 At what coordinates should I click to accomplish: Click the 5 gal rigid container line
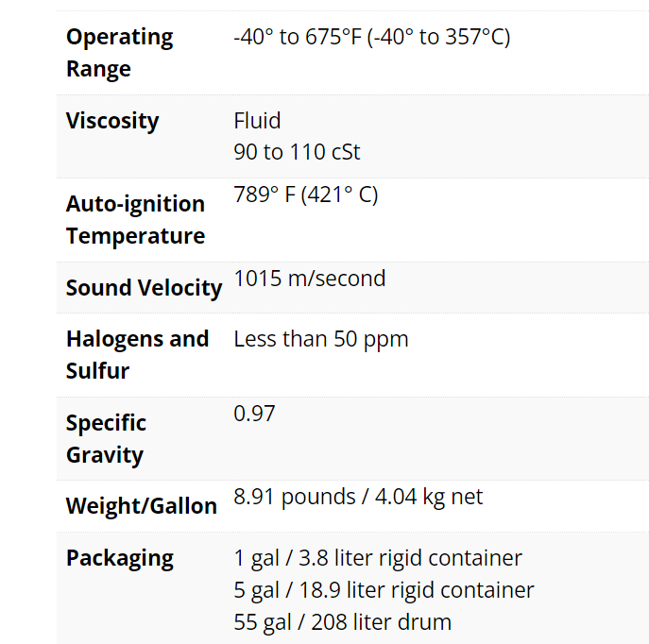pos(384,590)
